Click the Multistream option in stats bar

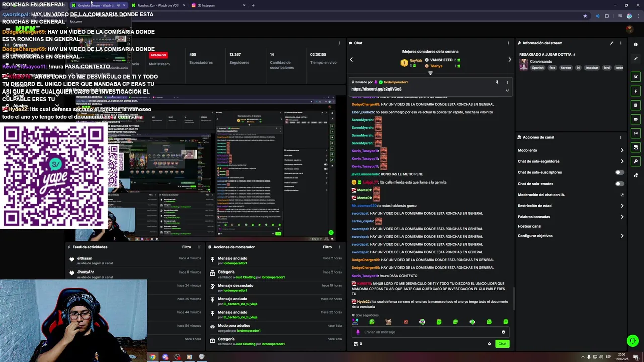pos(159,64)
